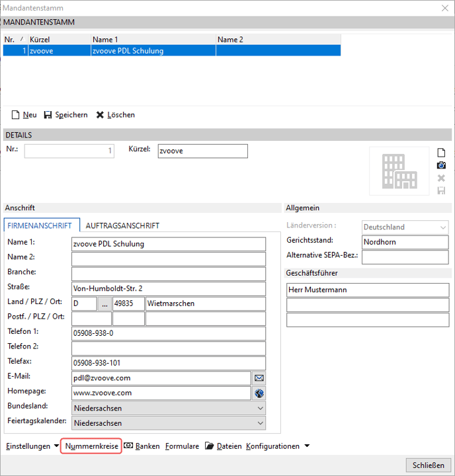The height and width of the screenshot is (476, 455).
Task: Click the Name 1 input field
Action: tap(169, 244)
